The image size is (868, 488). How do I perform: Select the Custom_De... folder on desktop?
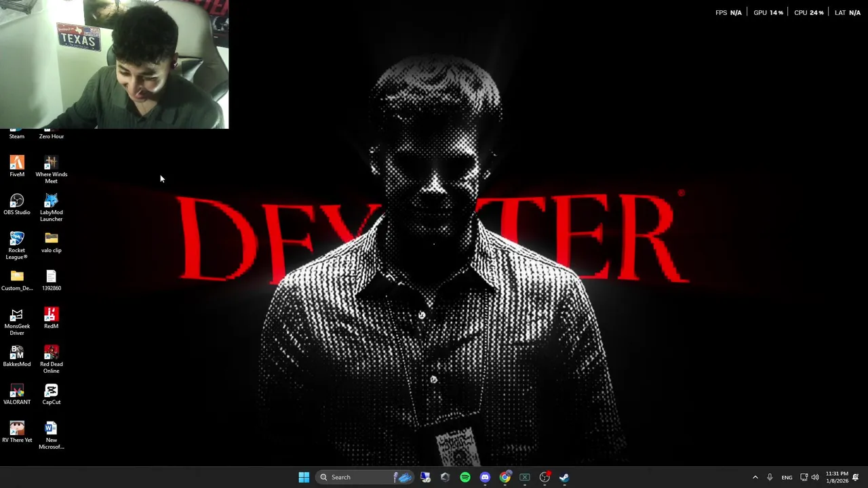(x=17, y=281)
